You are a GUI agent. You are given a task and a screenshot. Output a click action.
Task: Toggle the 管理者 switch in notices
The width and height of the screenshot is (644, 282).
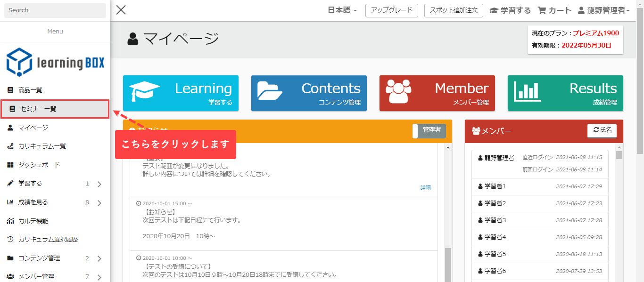pos(429,131)
